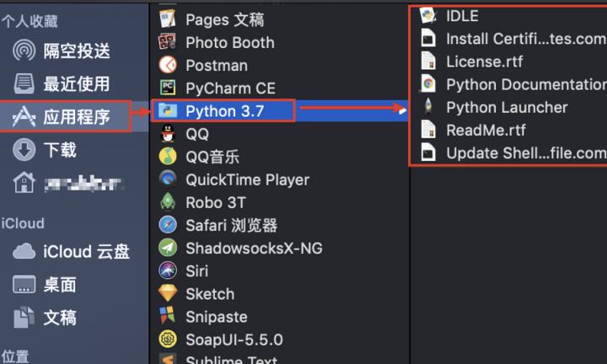Select the Postman name text

[217, 66]
